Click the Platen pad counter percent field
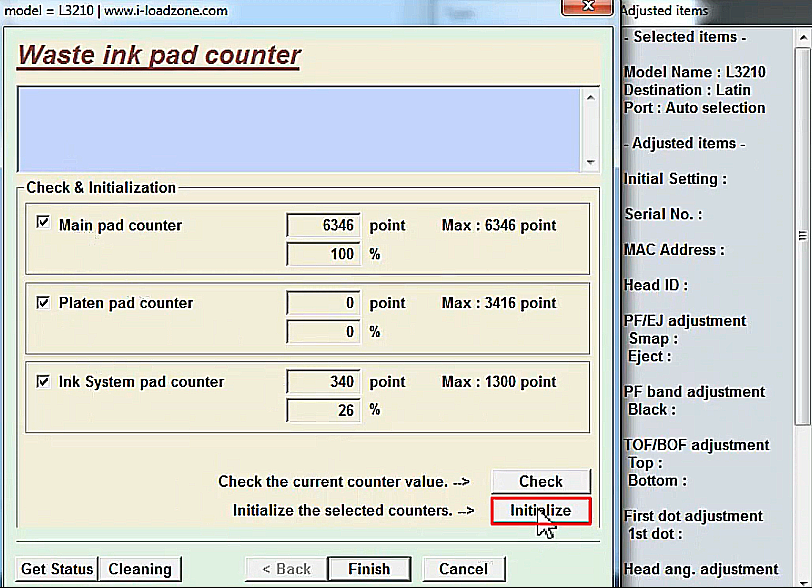The width and height of the screenshot is (812, 588). pos(323,331)
